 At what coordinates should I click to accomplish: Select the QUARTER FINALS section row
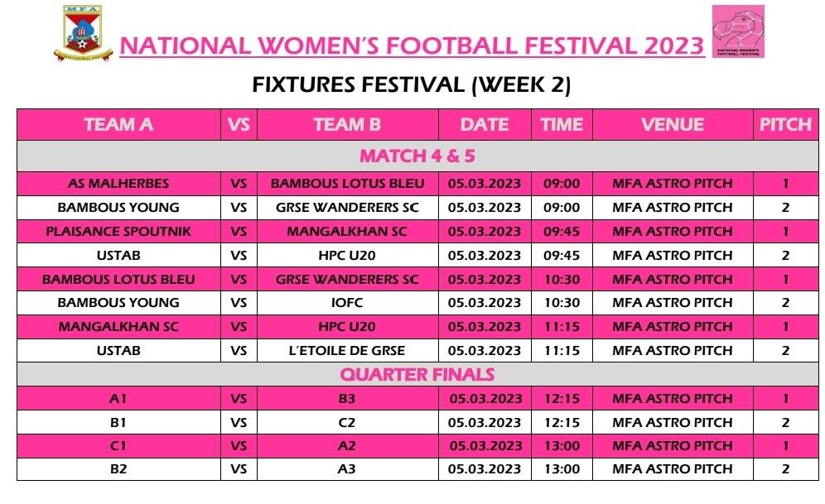(417, 375)
